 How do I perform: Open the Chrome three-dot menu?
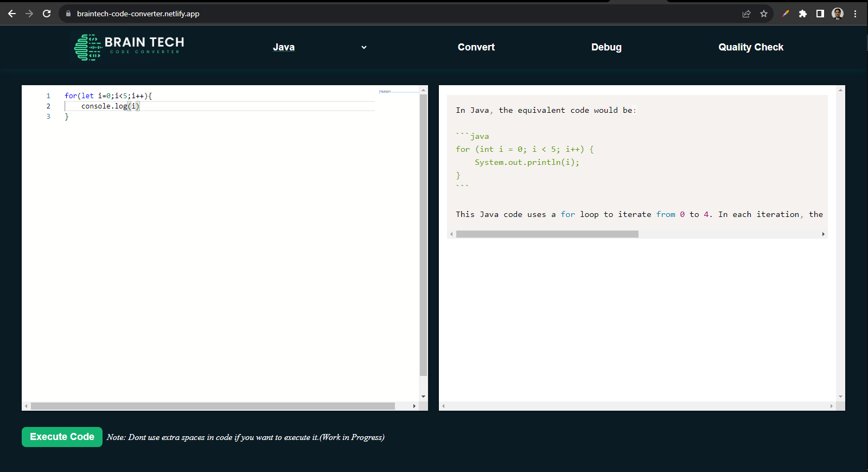pos(855,14)
